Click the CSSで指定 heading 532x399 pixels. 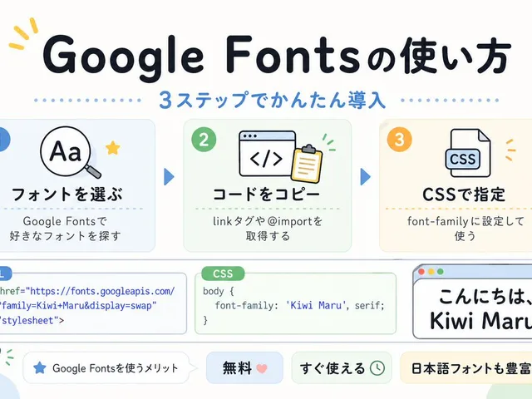pos(464,194)
